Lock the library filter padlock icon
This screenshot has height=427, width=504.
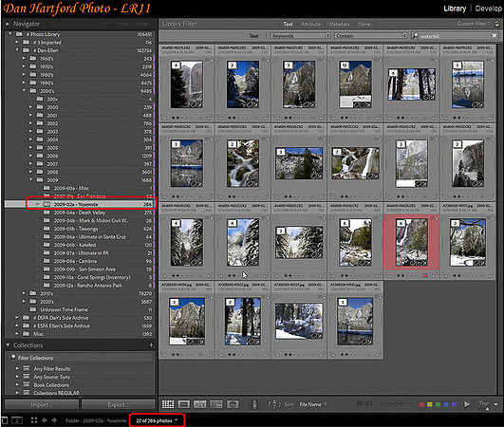tap(497, 24)
